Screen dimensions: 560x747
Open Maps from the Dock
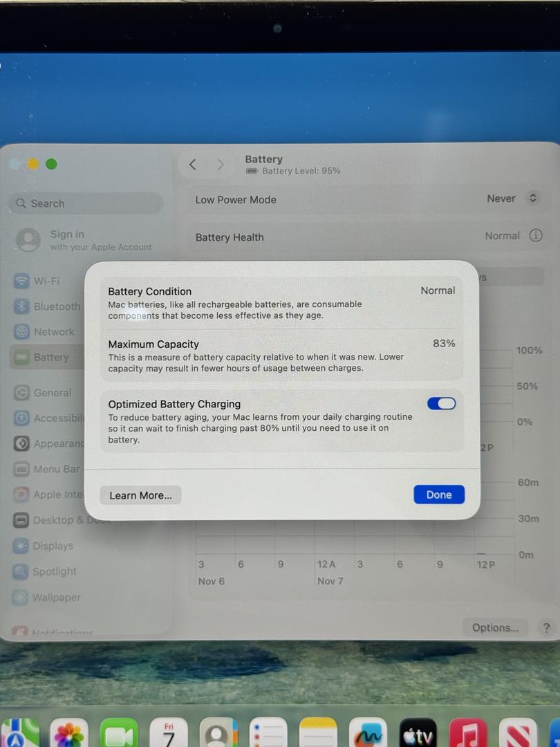(19, 732)
